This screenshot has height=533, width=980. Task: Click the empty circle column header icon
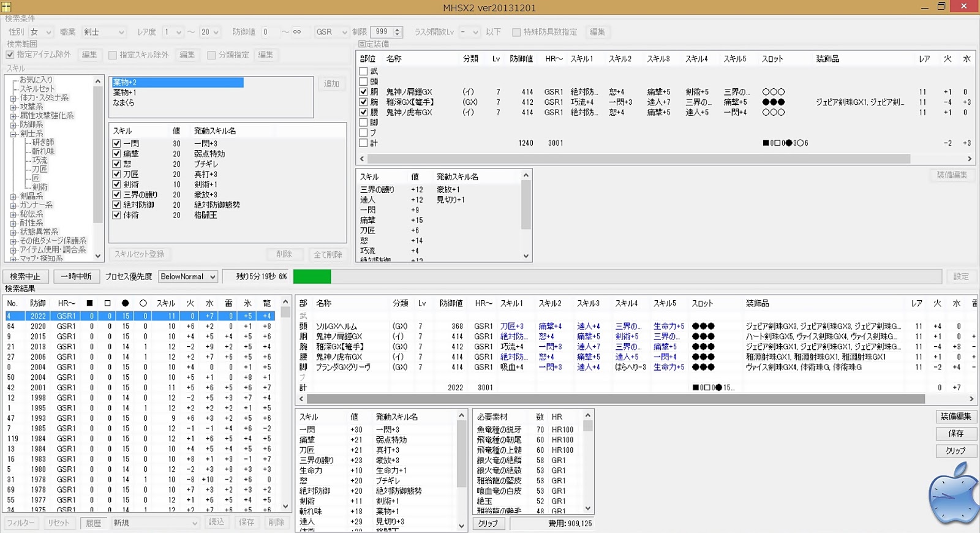(143, 303)
